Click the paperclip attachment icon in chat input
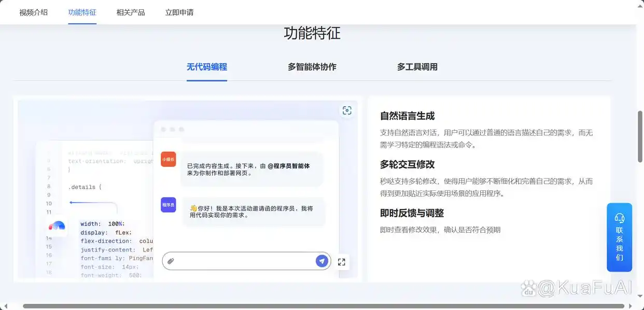 171,261
